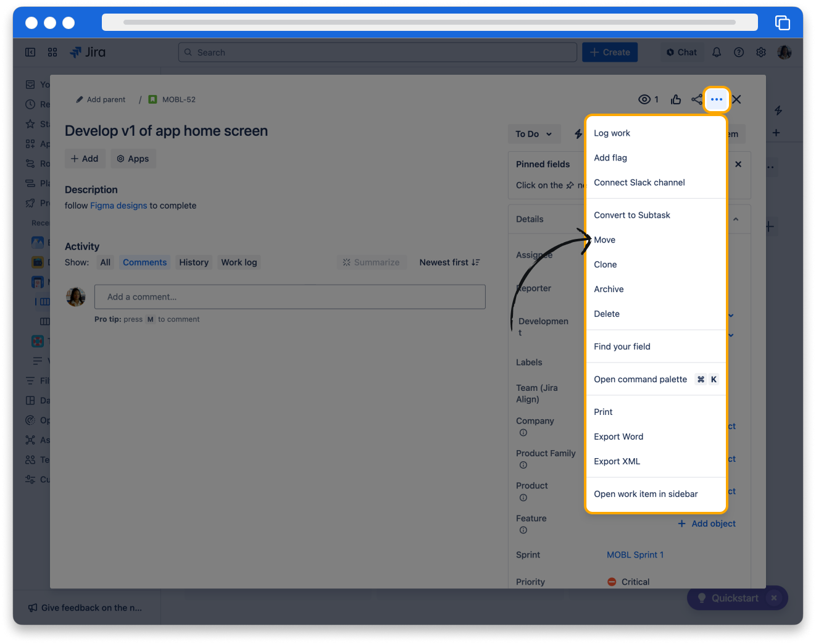Image resolution: width=816 pixels, height=644 pixels.
Task: Open the app switcher grid icon
Action: pyautogui.click(x=52, y=52)
